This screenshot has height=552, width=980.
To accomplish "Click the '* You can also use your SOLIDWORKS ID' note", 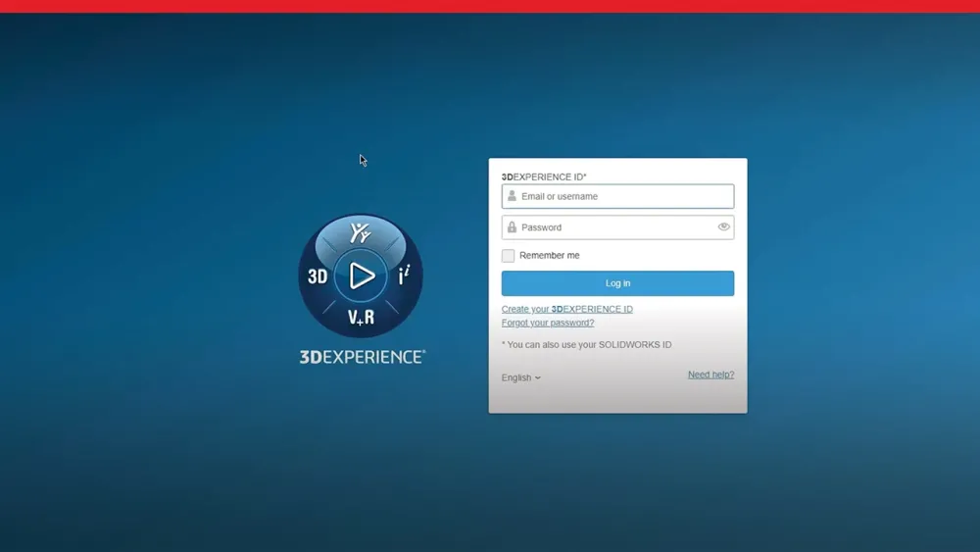I will pos(586,344).
